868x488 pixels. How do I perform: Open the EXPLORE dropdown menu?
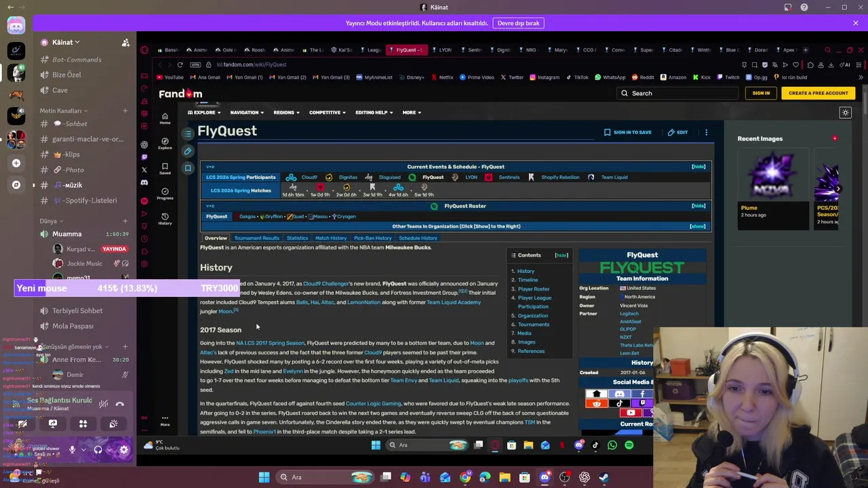point(204,113)
